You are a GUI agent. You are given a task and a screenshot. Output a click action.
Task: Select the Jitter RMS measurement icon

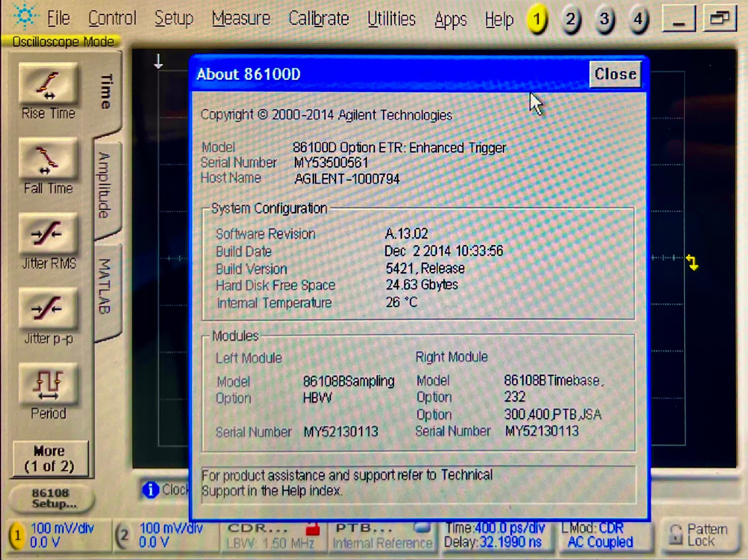(x=48, y=234)
